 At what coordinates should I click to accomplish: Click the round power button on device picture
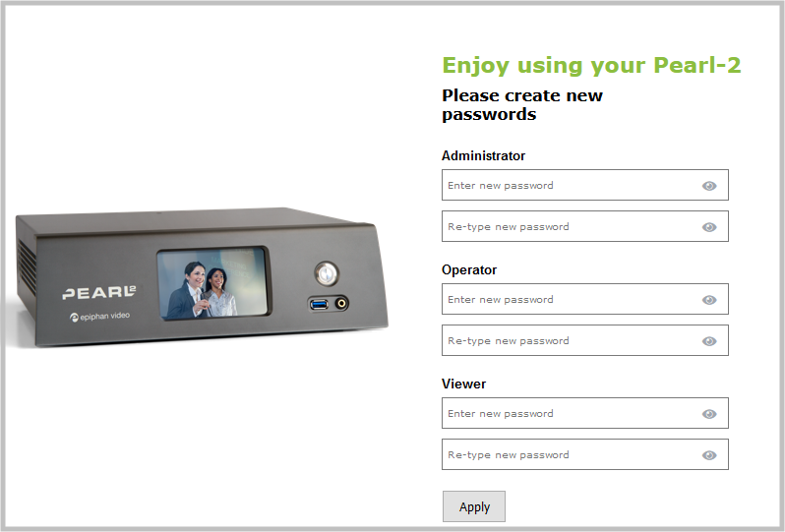(327, 273)
